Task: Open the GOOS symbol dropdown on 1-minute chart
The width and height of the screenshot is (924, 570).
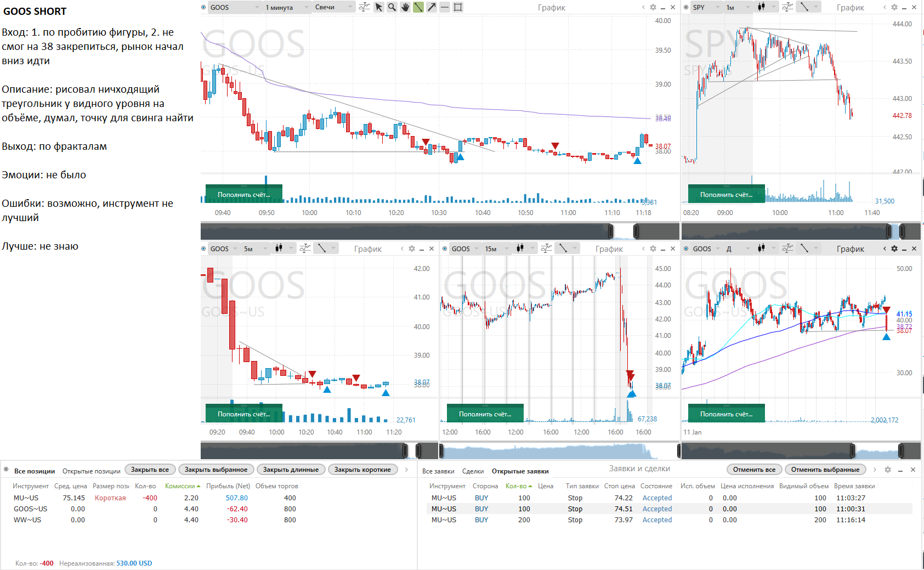Action: coord(235,7)
